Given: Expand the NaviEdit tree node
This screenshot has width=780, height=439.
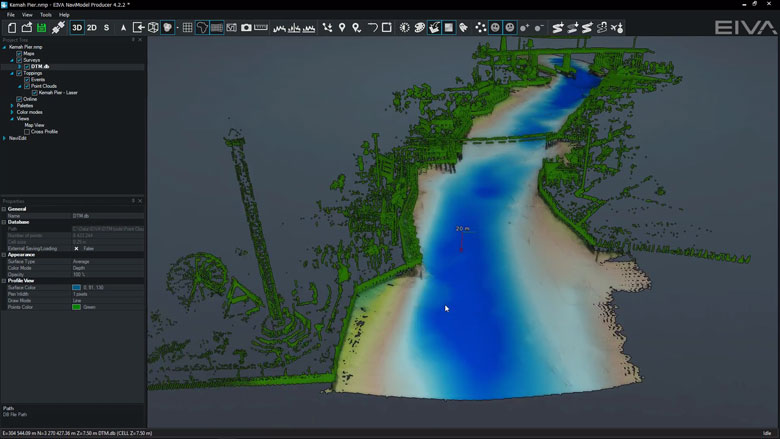Looking at the screenshot, I should click(x=5, y=138).
